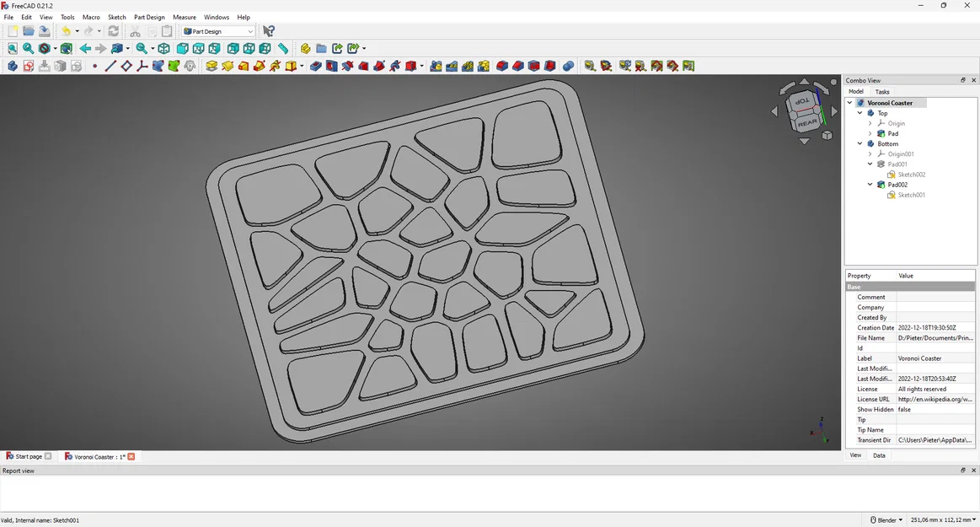980x527 pixels.
Task: Set isometric view
Action: click(163, 48)
